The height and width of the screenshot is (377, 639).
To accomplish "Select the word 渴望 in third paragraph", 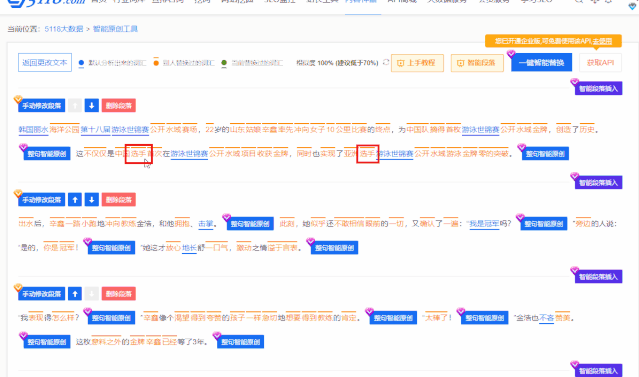I will (x=182, y=318).
